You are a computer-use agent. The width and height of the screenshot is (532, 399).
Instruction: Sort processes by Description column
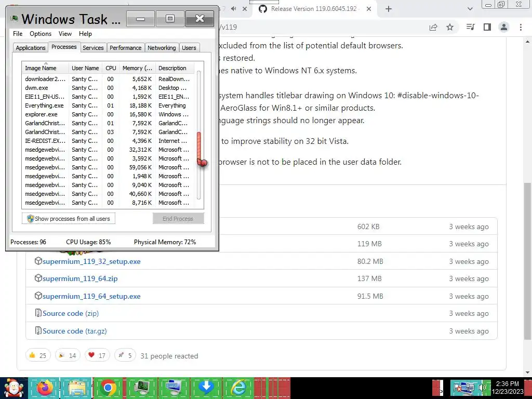point(175,68)
